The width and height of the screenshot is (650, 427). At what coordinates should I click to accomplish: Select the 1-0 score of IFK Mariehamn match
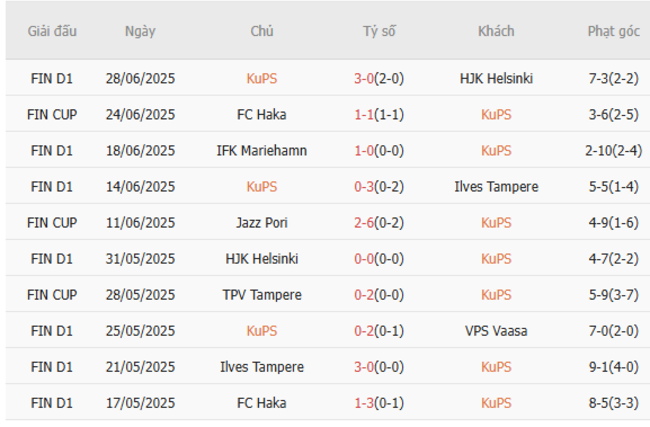(365, 150)
